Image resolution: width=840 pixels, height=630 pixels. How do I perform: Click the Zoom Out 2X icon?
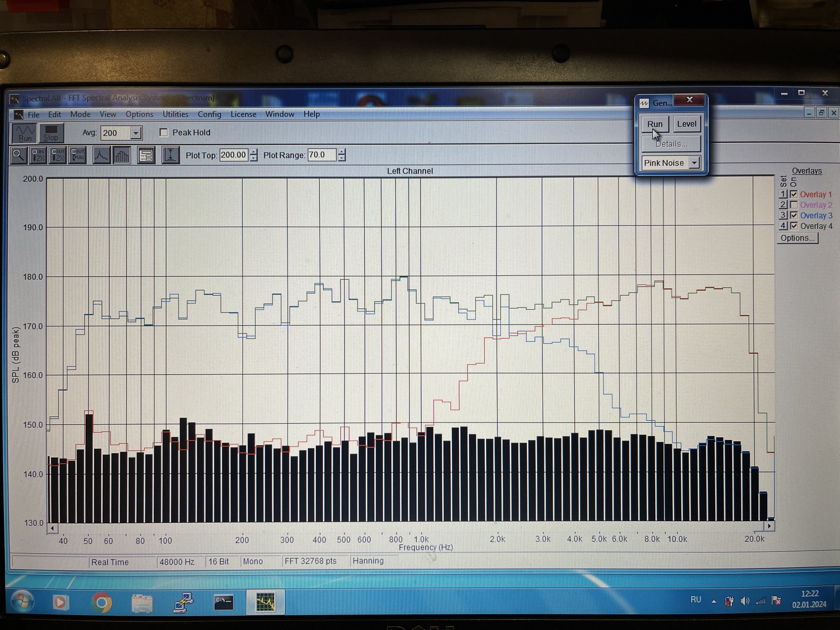(x=58, y=155)
